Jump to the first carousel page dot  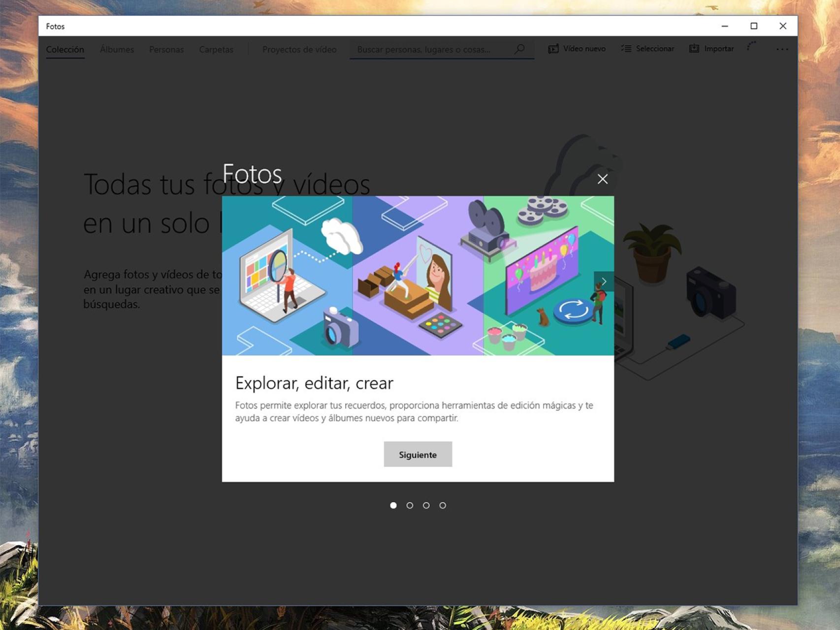point(393,505)
